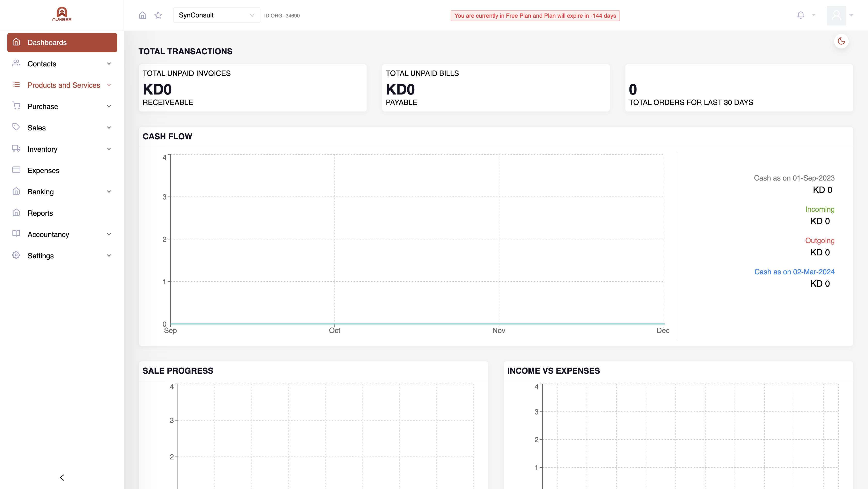Toggle dark mode moon icon
The width and height of the screenshot is (868, 489).
pos(841,41)
